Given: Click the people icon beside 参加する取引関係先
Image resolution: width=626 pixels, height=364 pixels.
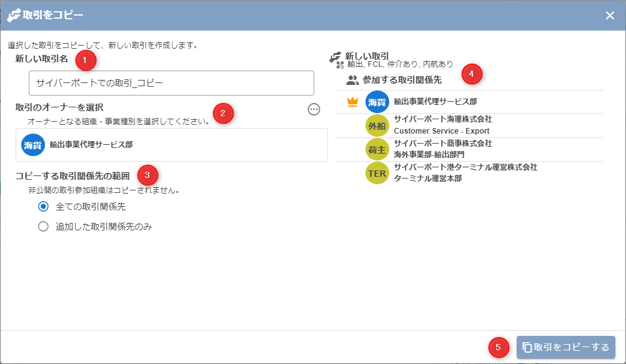Looking at the screenshot, I should pyautogui.click(x=353, y=80).
